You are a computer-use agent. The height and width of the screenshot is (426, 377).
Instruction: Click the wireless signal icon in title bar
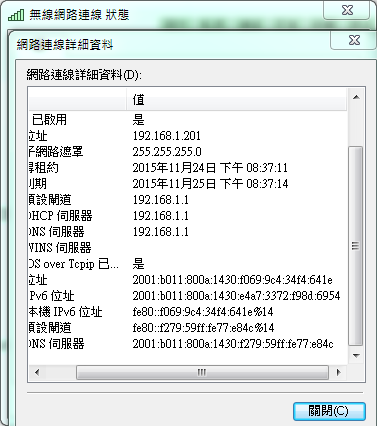[16, 15]
